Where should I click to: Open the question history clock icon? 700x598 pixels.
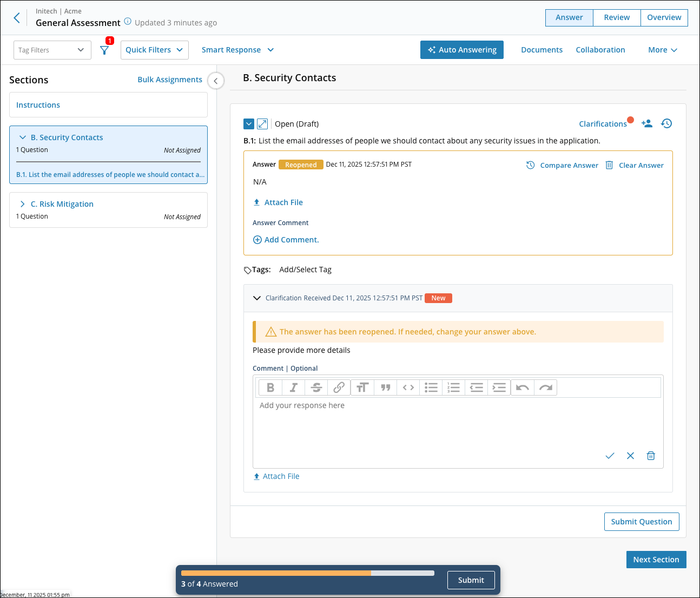point(666,124)
